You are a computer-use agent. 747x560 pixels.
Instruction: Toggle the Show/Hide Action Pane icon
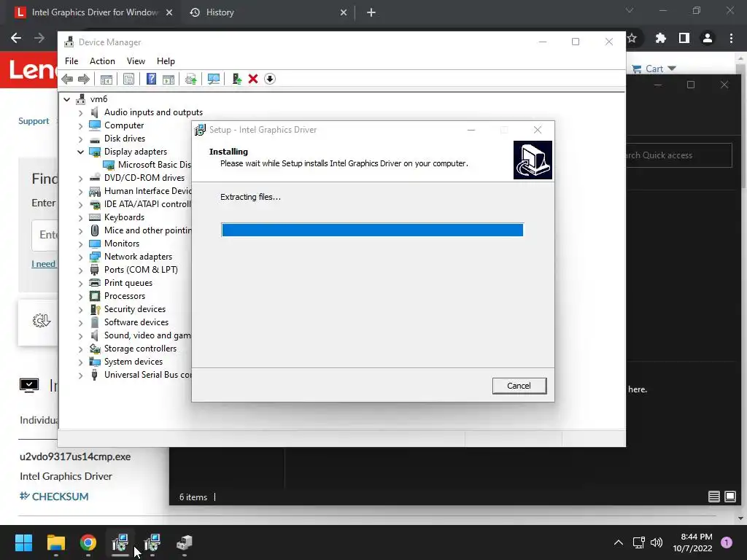coord(169,79)
